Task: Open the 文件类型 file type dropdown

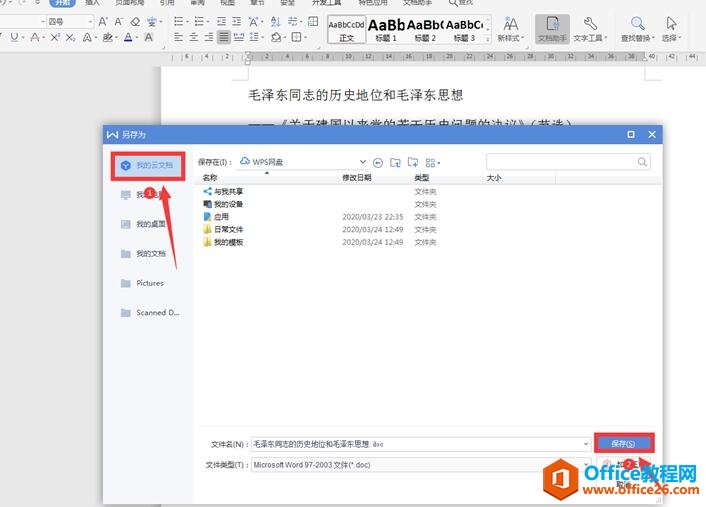Action: tap(421, 465)
